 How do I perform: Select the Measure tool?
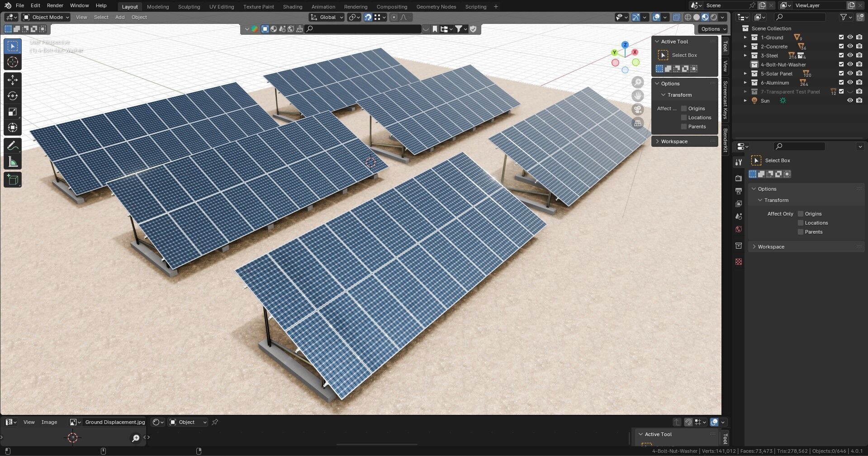[13, 162]
